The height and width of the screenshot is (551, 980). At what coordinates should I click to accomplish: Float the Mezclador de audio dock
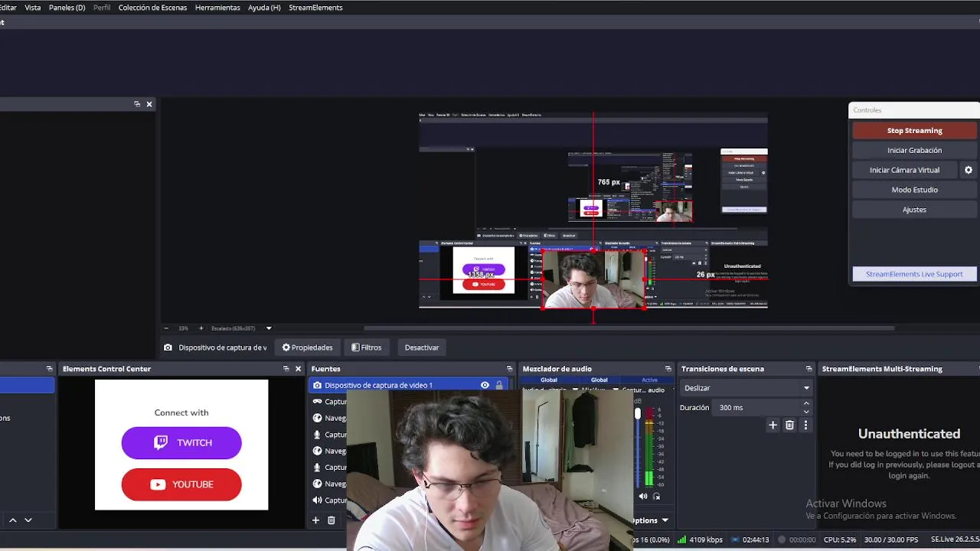668,369
